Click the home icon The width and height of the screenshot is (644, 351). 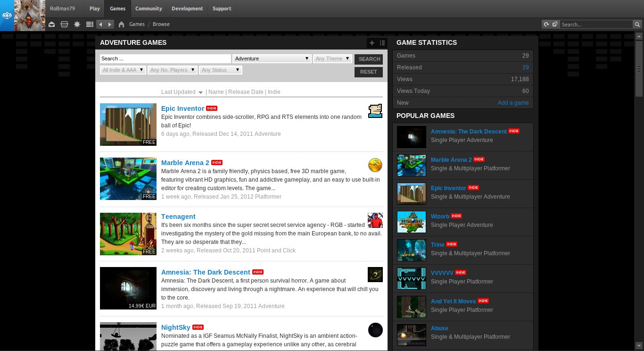122,25
